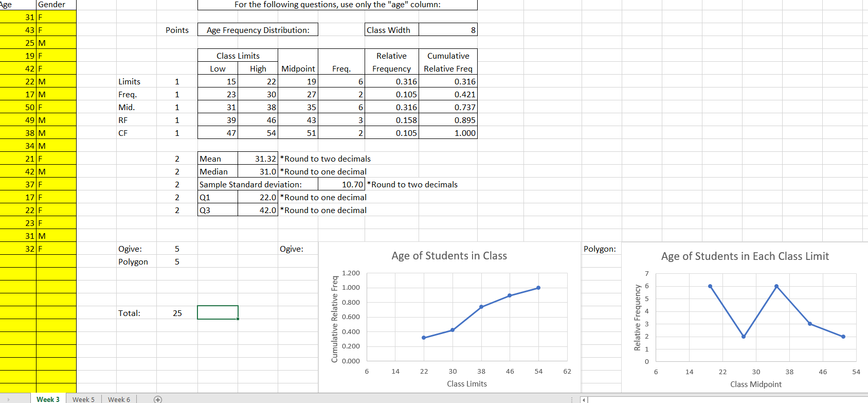Click the instruction header about age column
Viewport: 868px width, 403px height.
click(337, 5)
